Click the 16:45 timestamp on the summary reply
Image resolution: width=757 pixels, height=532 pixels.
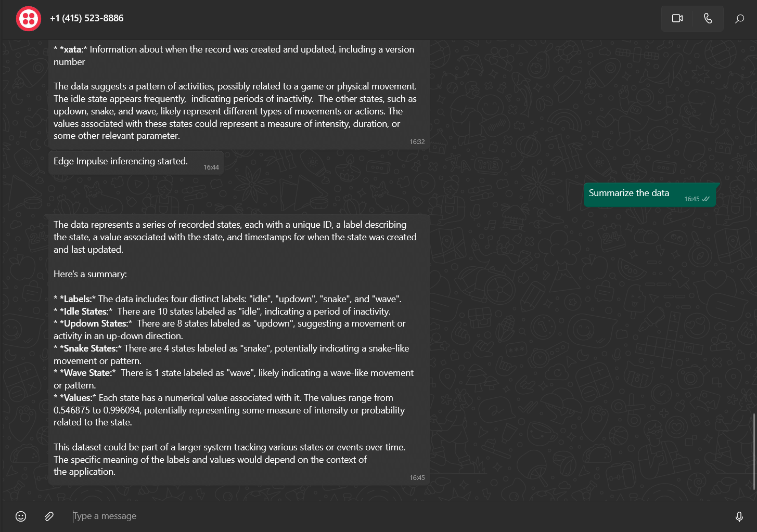click(x=417, y=478)
